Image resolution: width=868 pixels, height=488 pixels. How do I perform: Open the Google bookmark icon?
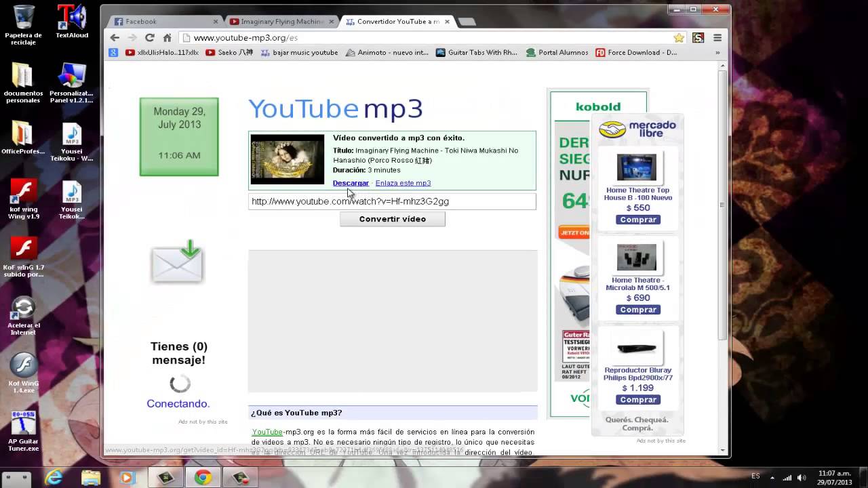click(113, 52)
